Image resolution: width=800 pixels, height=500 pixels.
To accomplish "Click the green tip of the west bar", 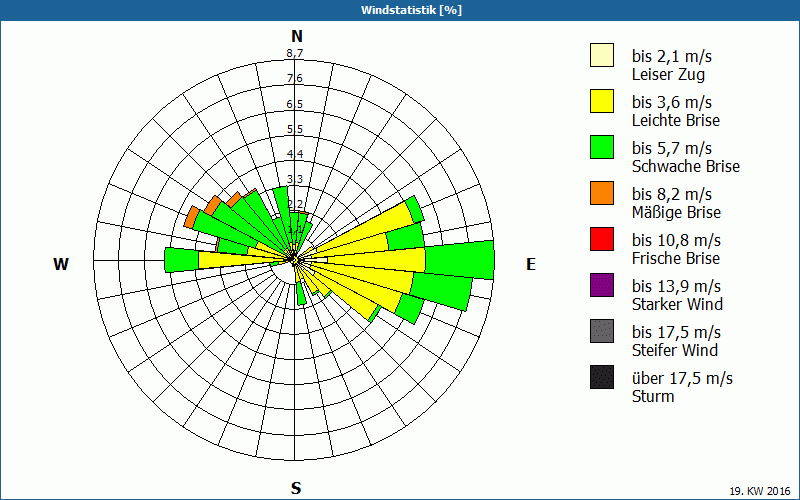I will pyautogui.click(x=182, y=260).
